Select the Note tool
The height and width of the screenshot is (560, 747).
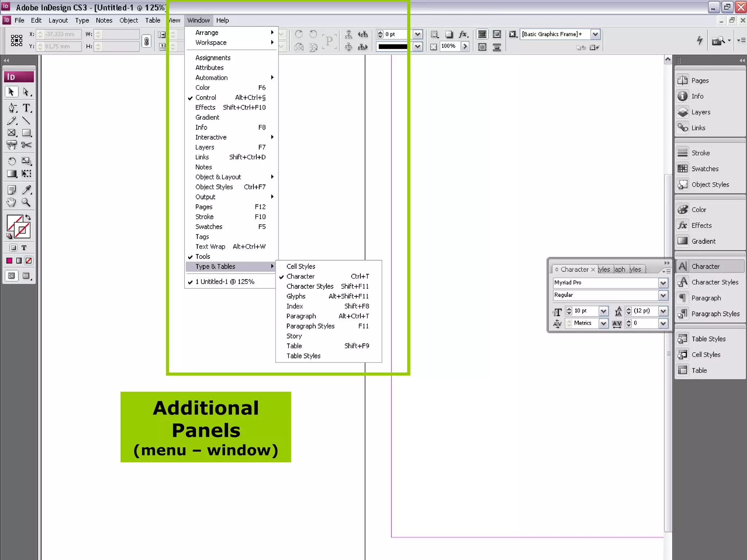point(12,190)
